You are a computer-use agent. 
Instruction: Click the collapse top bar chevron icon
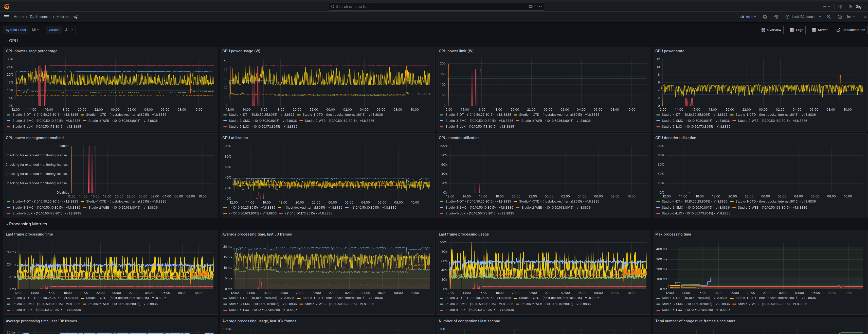click(x=865, y=16)
